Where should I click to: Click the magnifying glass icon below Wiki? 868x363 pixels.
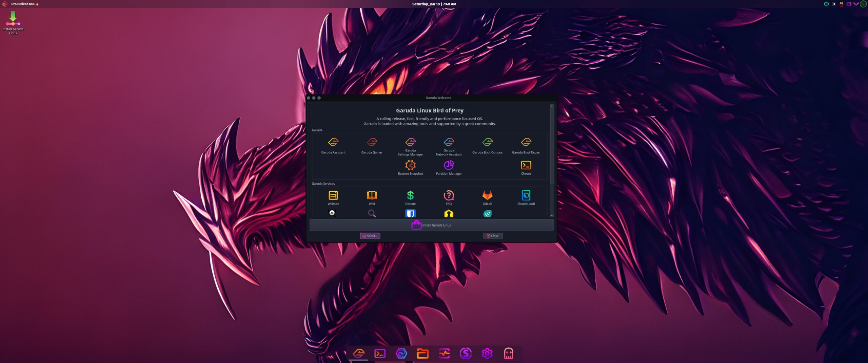coord(372,213)
